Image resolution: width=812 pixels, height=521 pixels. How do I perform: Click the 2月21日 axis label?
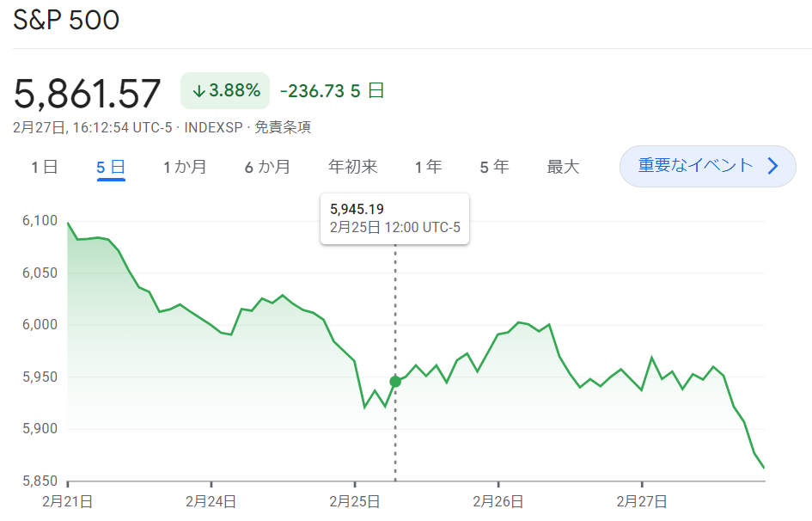67,501
